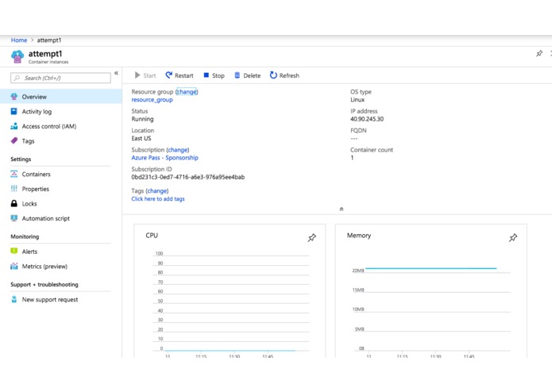Click the purple Tags icon
Viewport: 552px width, 392px height.
14,140
